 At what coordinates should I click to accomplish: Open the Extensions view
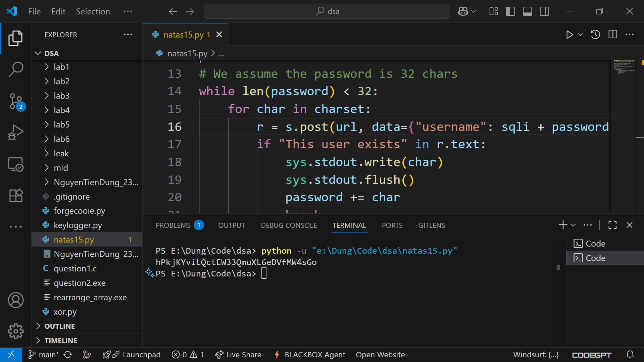[16, 196]
